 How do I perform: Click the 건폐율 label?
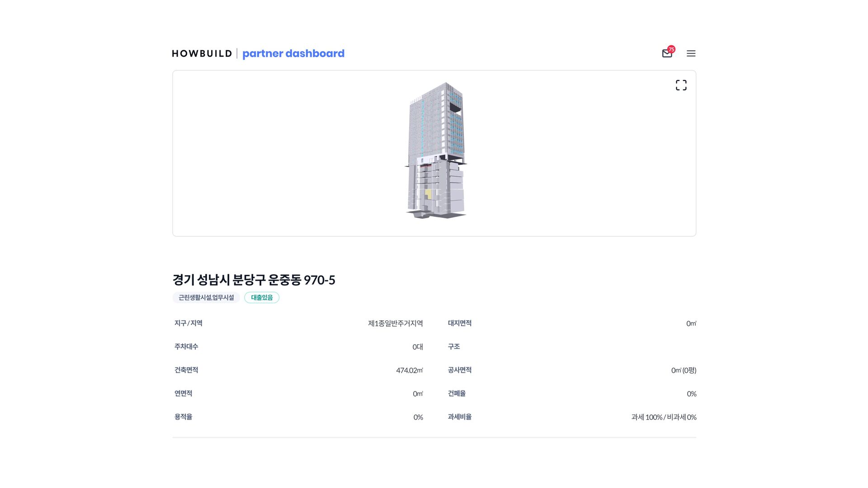coord(457,394)
